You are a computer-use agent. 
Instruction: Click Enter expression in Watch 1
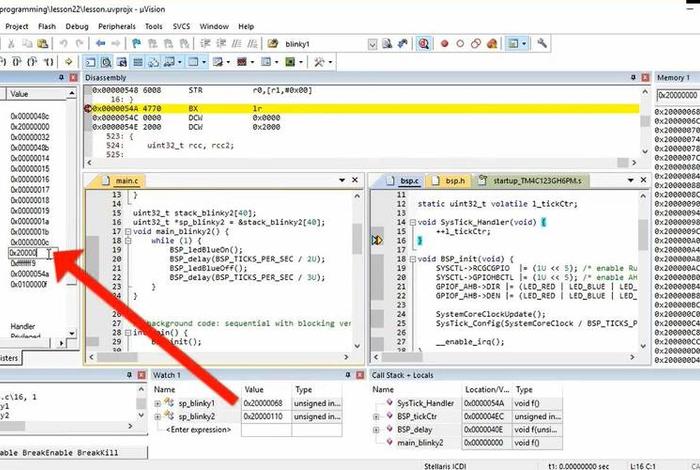pos(198,430)
